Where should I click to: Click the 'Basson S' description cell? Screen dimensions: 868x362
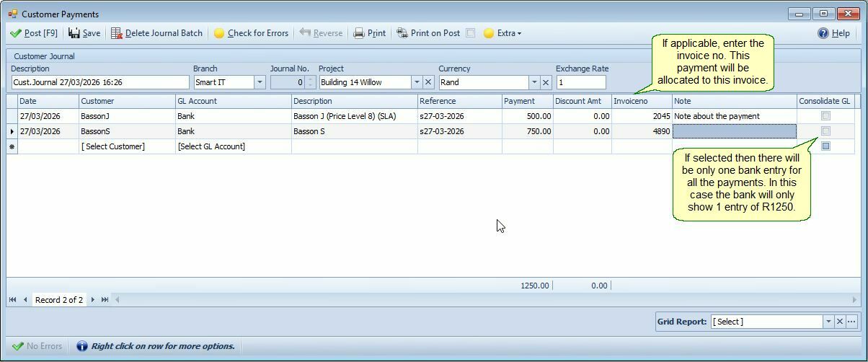click(x=355, y=131)
